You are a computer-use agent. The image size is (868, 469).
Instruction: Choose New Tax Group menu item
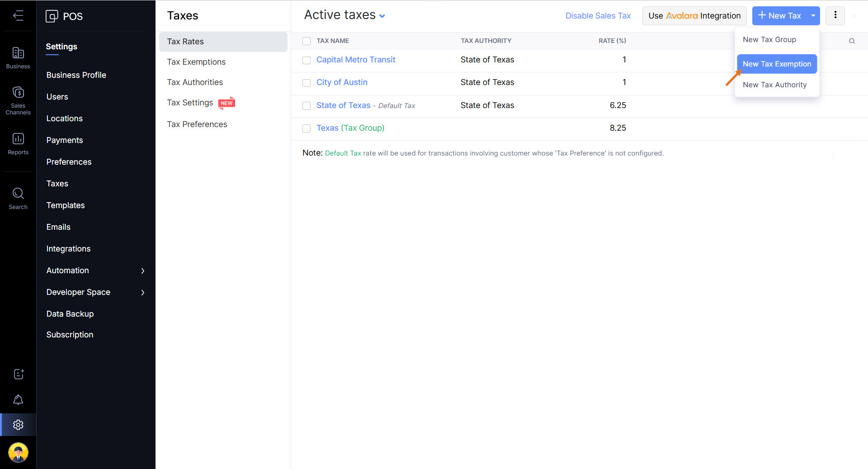click(x=769, y=40)
